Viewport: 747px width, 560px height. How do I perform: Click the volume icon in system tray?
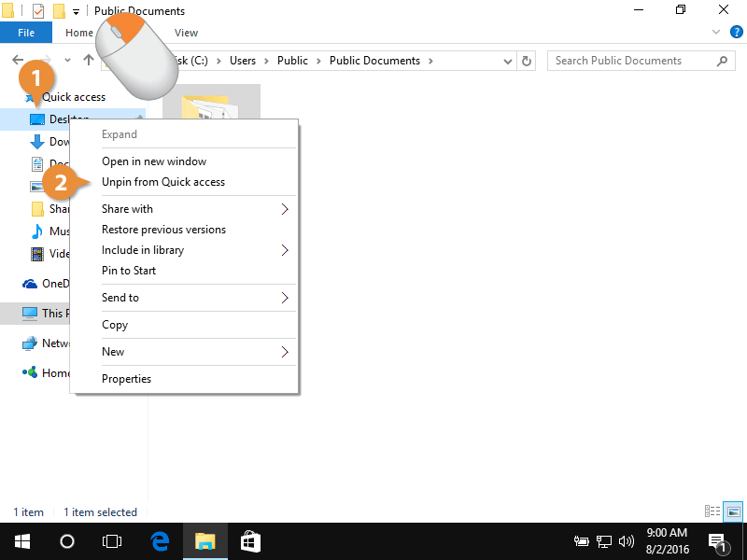click(x=627, y=541)
